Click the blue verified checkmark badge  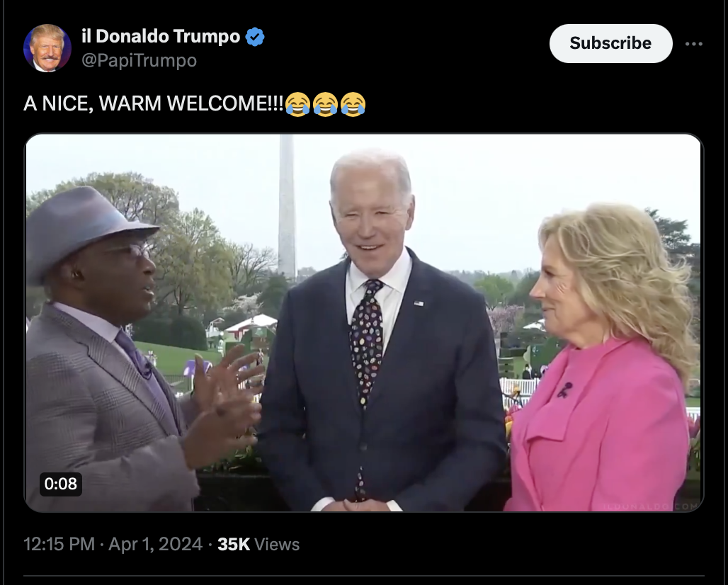click(x=255, y=37)
